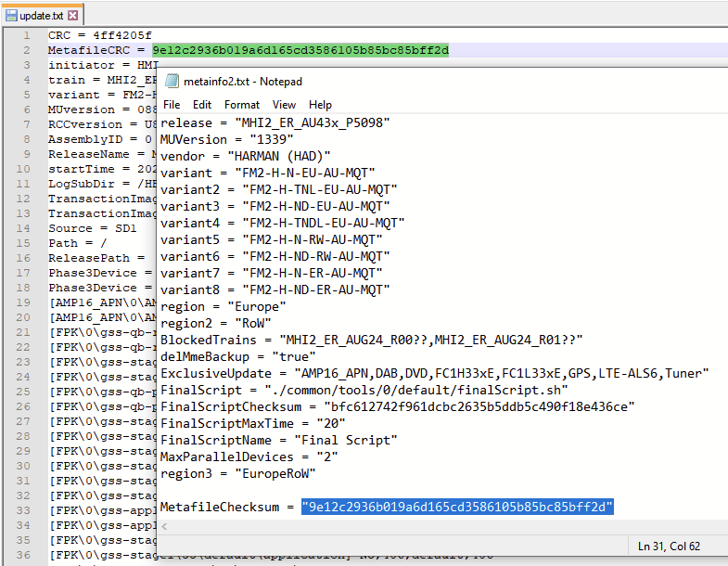Click the 'ReleasePath =' line in update.txt
The width and height of the screenshot is (728, 566).
96,258
